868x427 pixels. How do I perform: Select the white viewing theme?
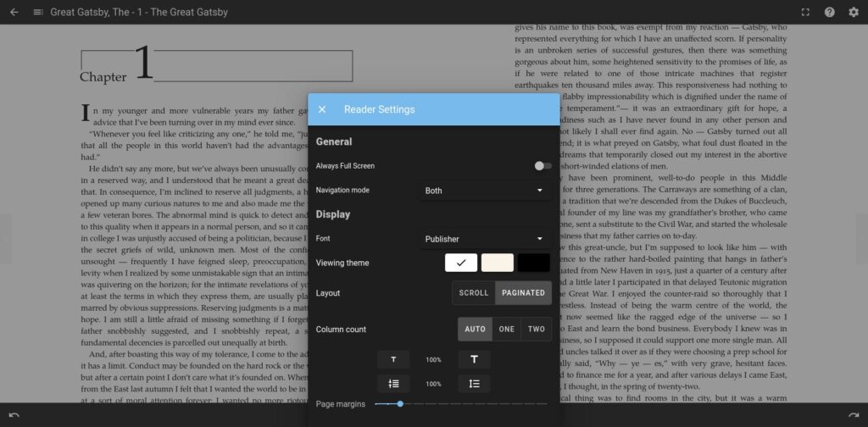pyautogui.click(x=461, y=263)
